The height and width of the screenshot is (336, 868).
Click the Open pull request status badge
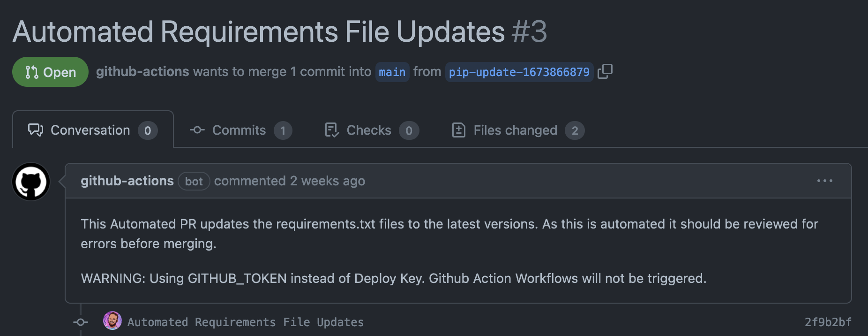coord(50,71)
